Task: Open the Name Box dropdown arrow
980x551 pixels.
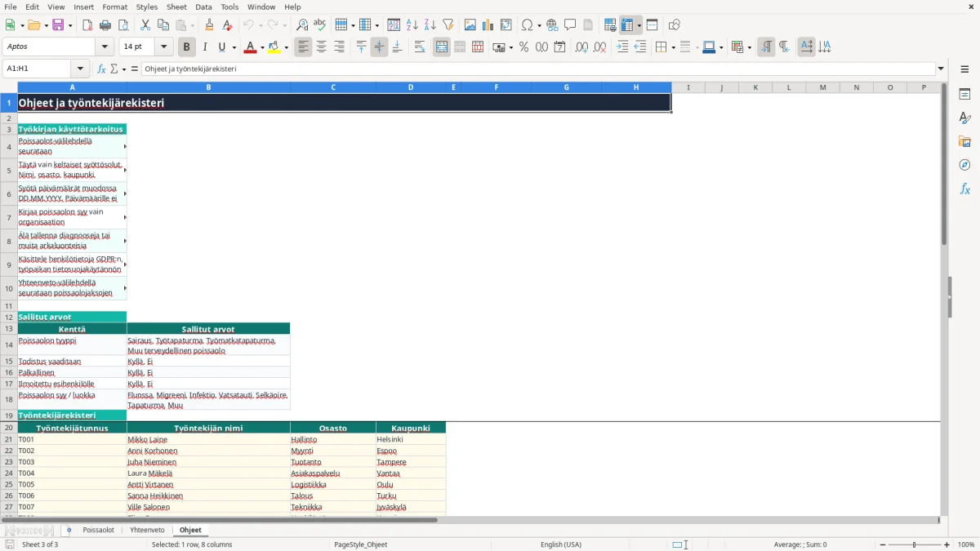Action: pos(80,69)
